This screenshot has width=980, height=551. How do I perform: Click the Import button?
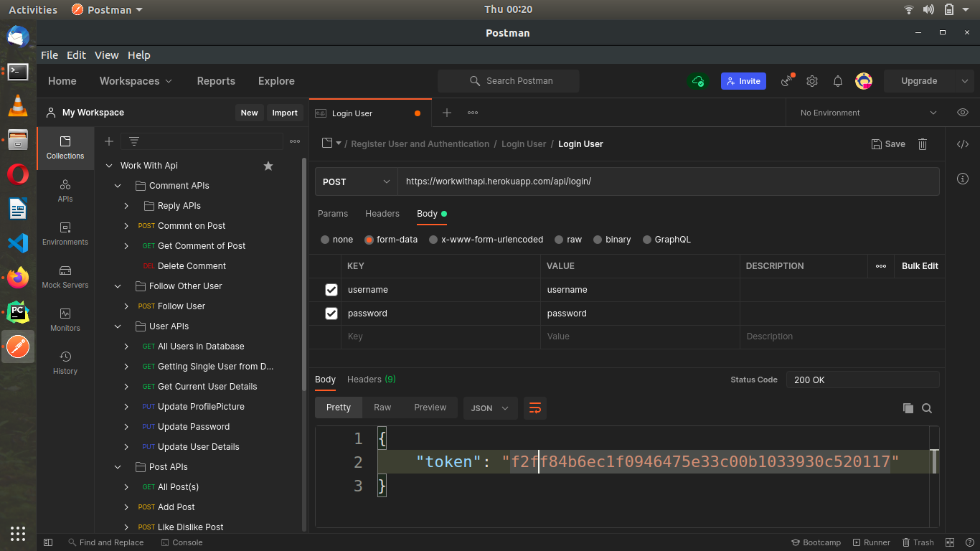[x=285, y=113]
